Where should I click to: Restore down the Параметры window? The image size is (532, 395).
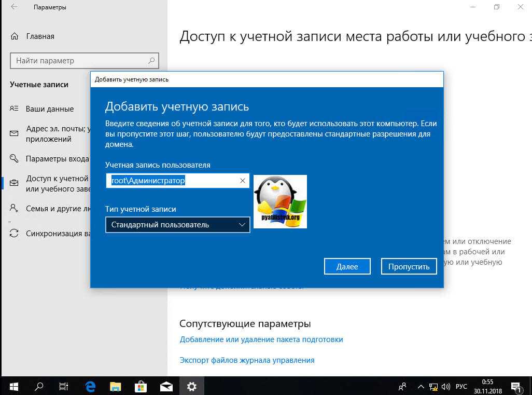click(x=497, y=7)
